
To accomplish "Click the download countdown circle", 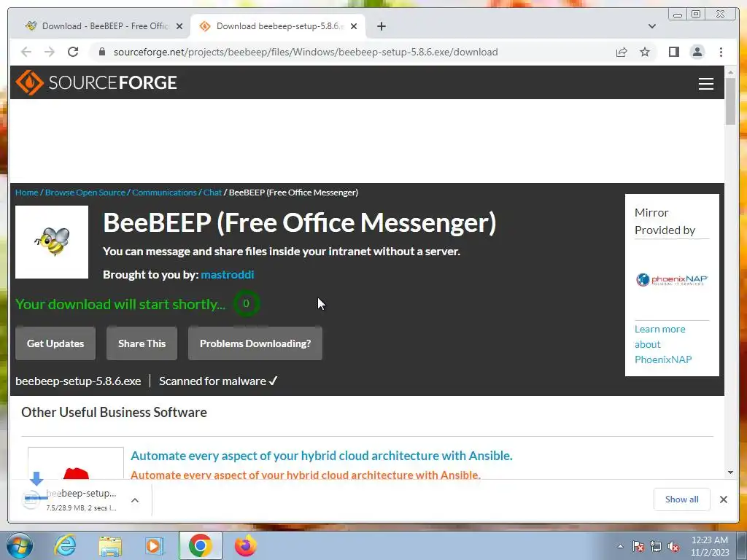I will tap(247, 303).
